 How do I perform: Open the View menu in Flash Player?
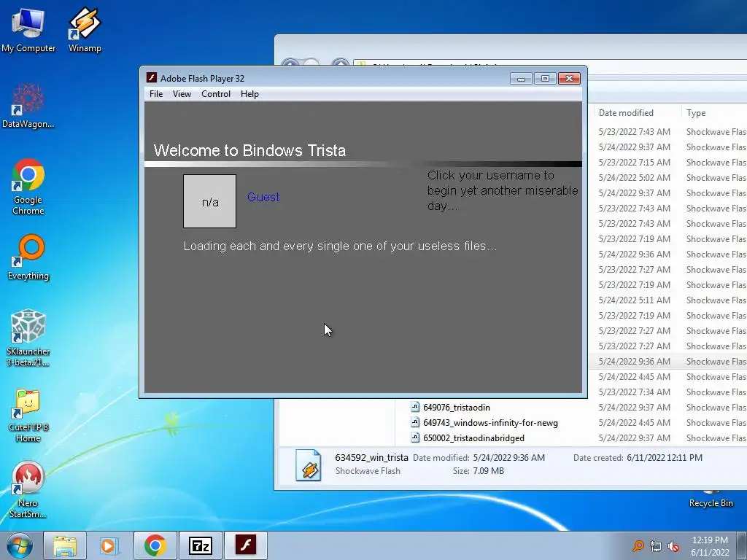182,94
